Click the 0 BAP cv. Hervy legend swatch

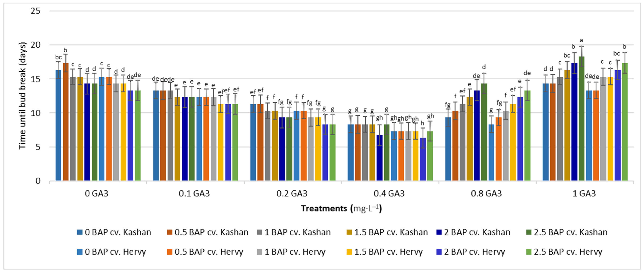[x=80, y=252]
